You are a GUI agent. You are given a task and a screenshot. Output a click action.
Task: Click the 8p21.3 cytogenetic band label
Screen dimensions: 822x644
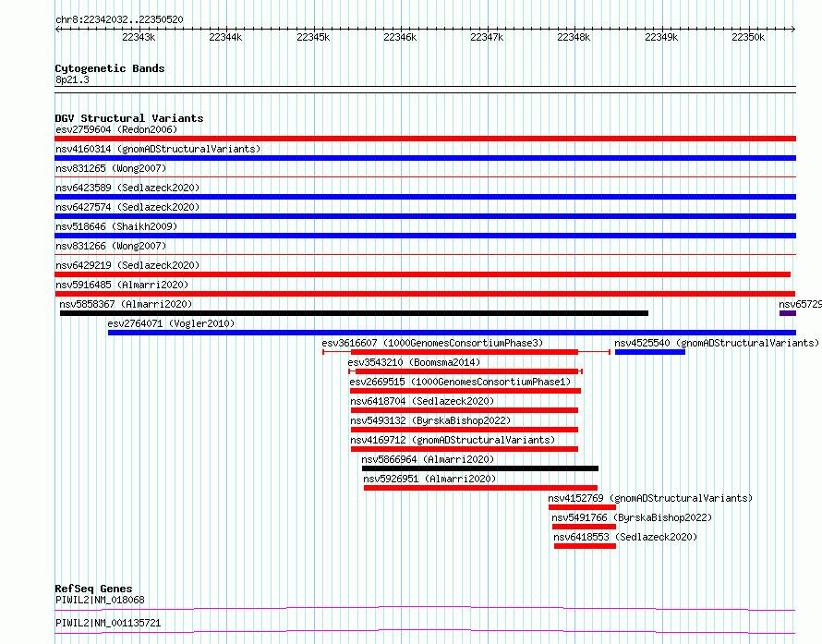tap(72, 79)
